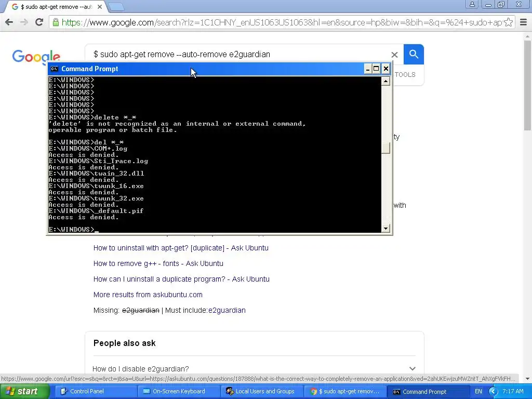Clear the Google search box with X
Viewport: 532px width, 399px height.
pyautogui.click(x=394, y=55)
